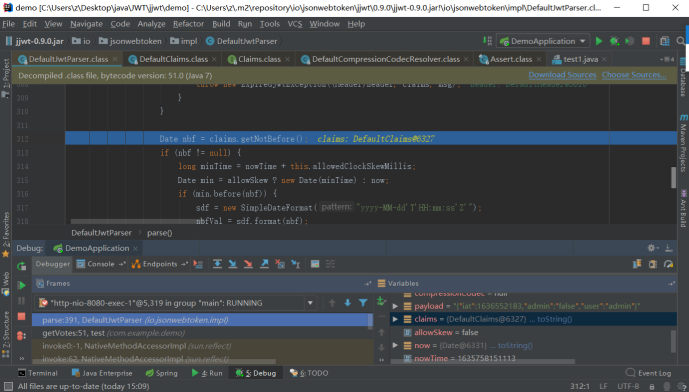The width and height of the screenshot is (689, 392).
Task: Open the Navigate menu
Action: (x=86, y=24)
